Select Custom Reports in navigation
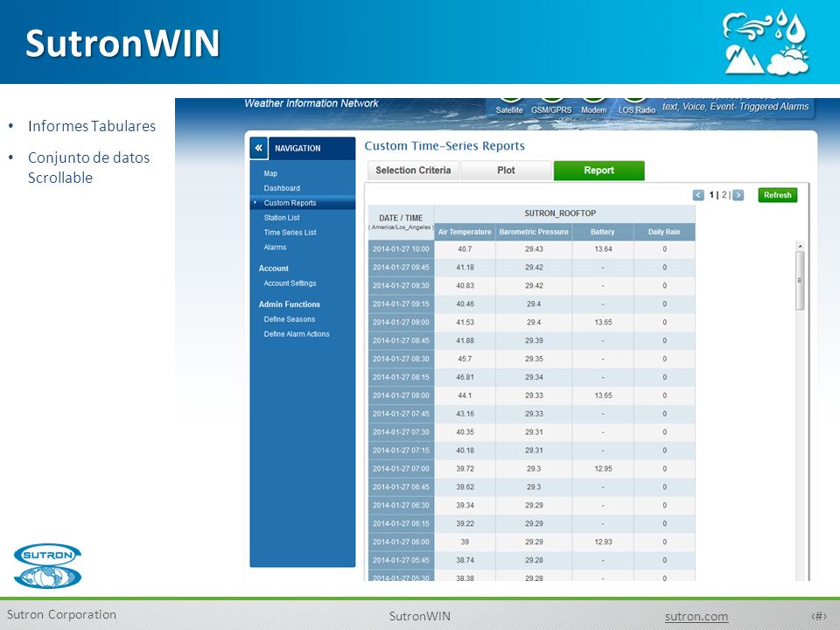Screen dimensions: 840x630 click(x=290, y=203)
